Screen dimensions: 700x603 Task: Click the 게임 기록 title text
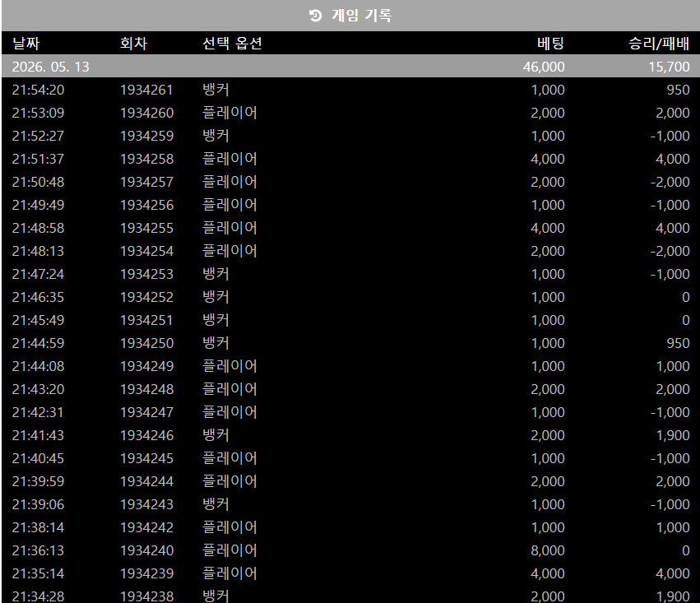point(362,16)
